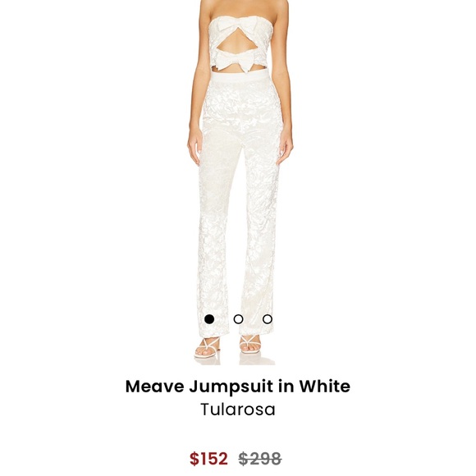The image size is (476, 476).
Task: Click the crossed-out $298 original price
Action: tap(260, 459)
